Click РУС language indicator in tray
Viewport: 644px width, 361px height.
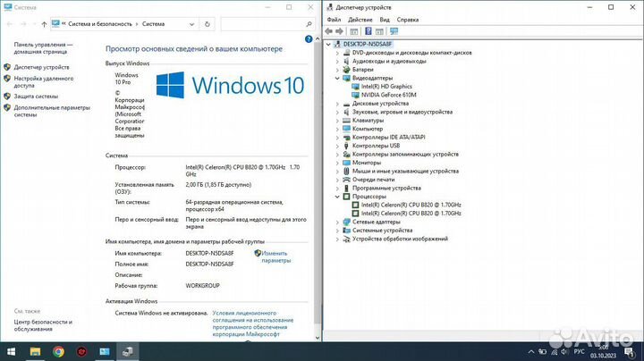(579, 351)
